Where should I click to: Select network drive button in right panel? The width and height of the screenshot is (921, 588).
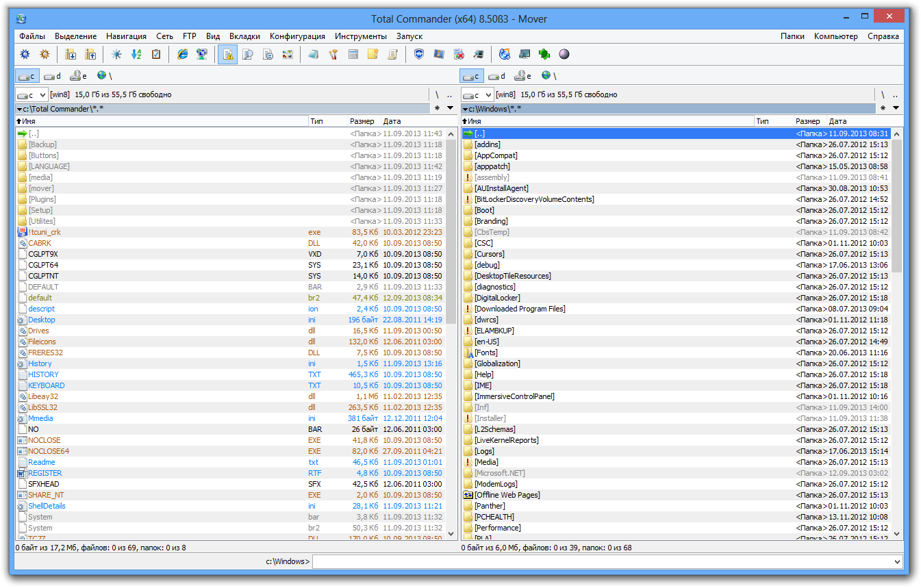coord(549,76)
